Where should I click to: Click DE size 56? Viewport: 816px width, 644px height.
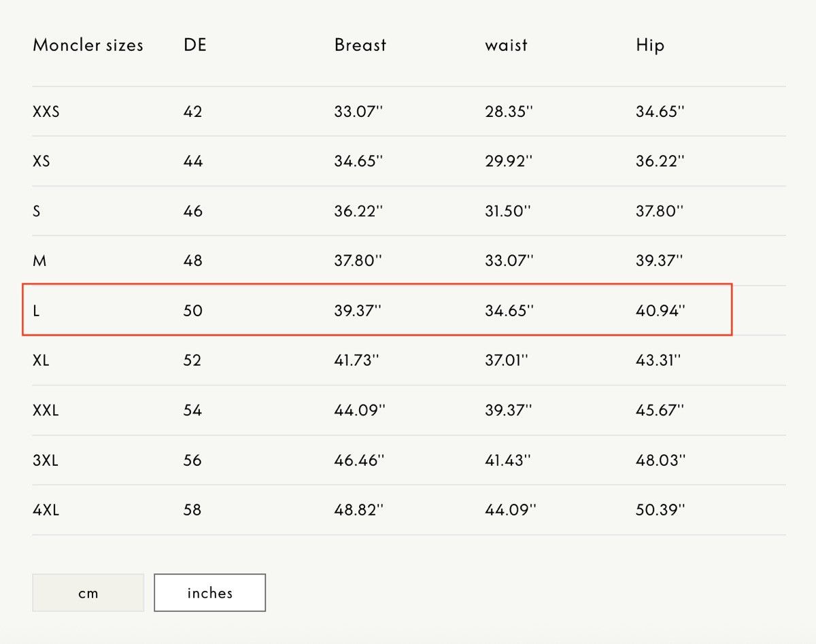click(193, 460)
